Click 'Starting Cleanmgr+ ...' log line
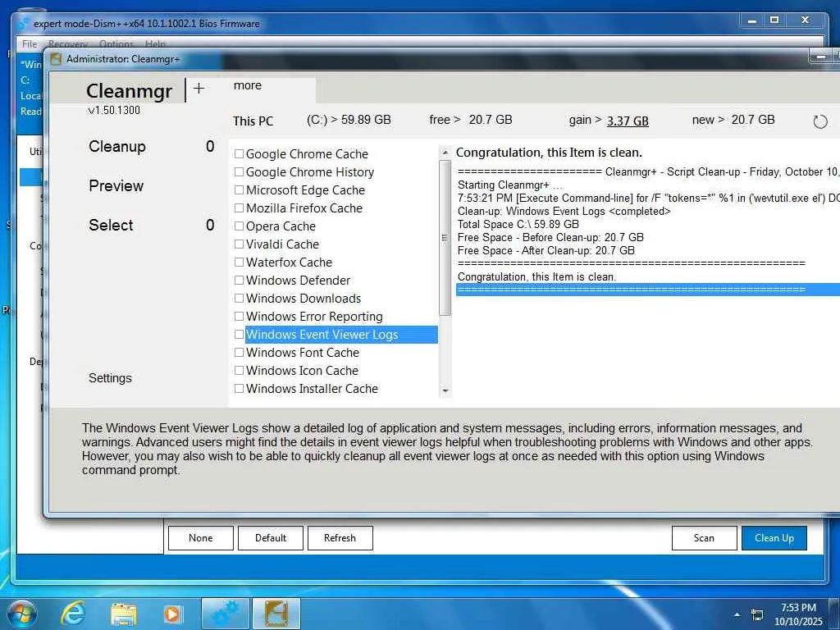The height and width of the screenshot is (630, 840). tap(509, 185)
